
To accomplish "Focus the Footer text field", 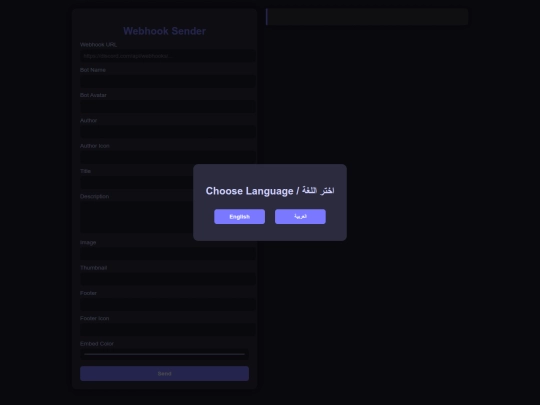I will 168,304.
